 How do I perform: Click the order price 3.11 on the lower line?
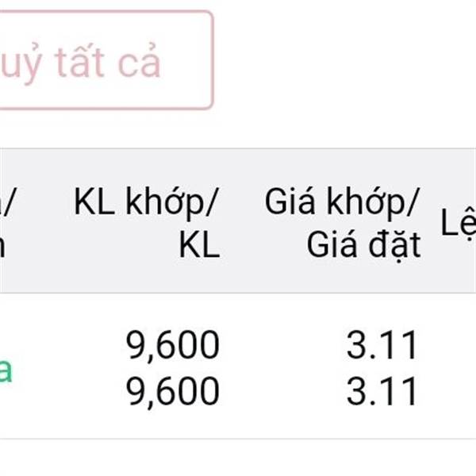(382, 391)
